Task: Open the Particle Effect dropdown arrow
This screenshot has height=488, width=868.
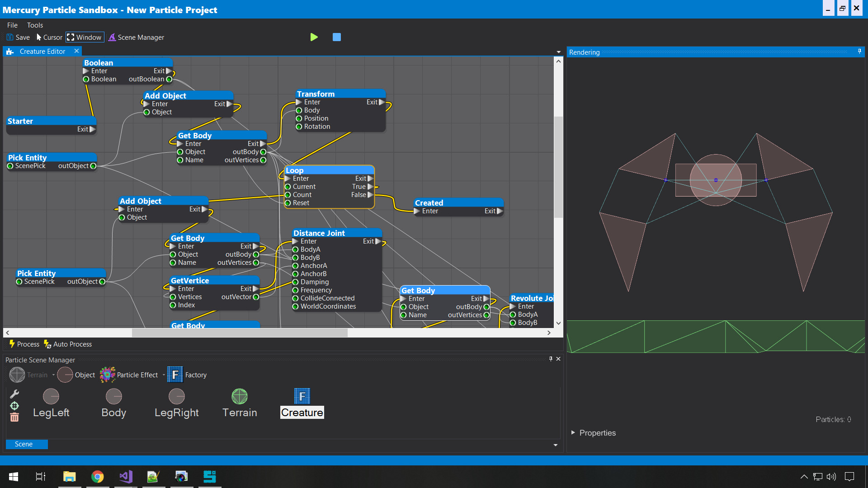Action: point(164,375)
